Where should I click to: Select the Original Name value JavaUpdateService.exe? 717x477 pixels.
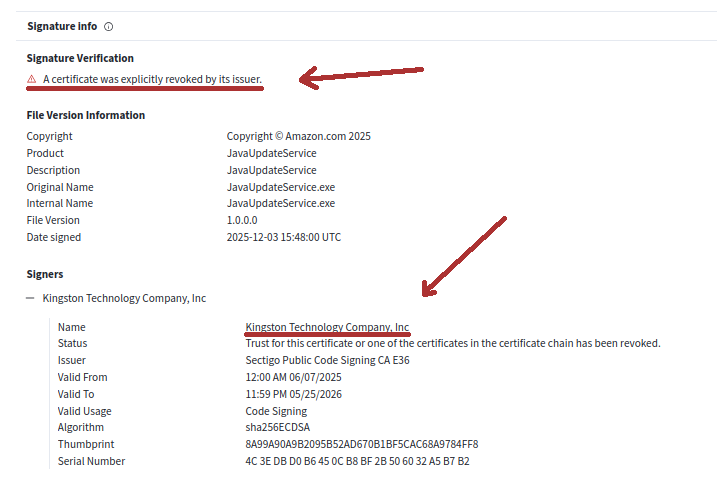(x=281, y=187)
